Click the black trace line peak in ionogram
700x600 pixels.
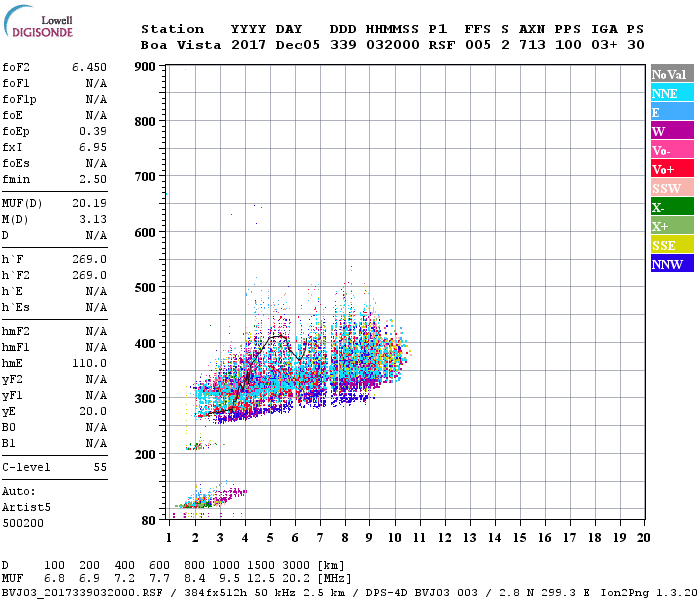tap(279, 336)
